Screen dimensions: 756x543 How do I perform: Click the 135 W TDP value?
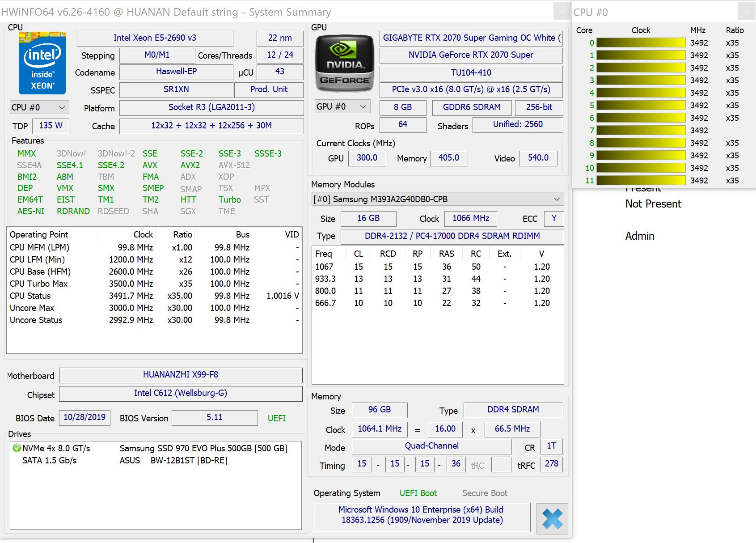(51, 126)
